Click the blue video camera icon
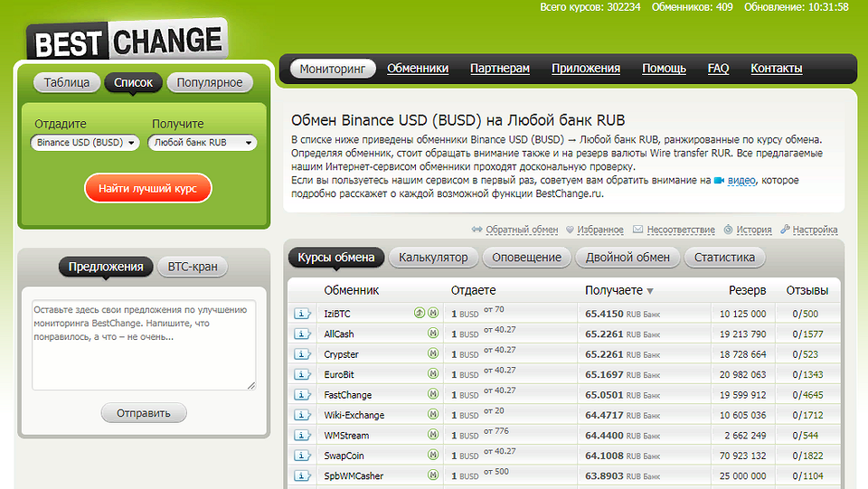Image resolution: width=868 pixels, height=489 pixels. (719, 181)
